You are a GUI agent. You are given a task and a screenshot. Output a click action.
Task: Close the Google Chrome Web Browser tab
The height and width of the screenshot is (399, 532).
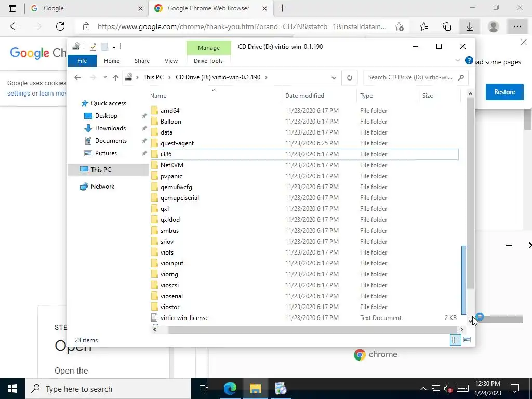[265, 8]
